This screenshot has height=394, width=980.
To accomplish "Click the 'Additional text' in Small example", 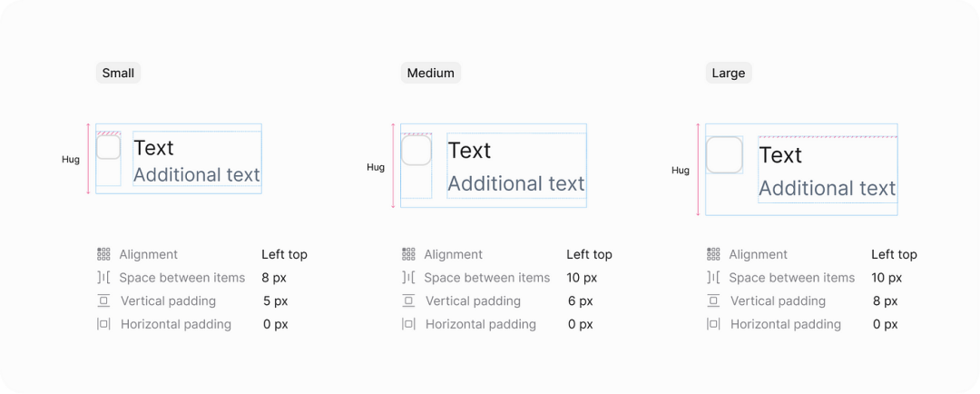I will (197, 175).
